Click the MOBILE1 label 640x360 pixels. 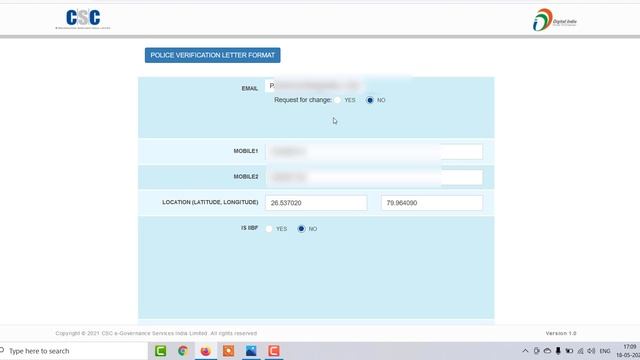[x=246, y=151]
